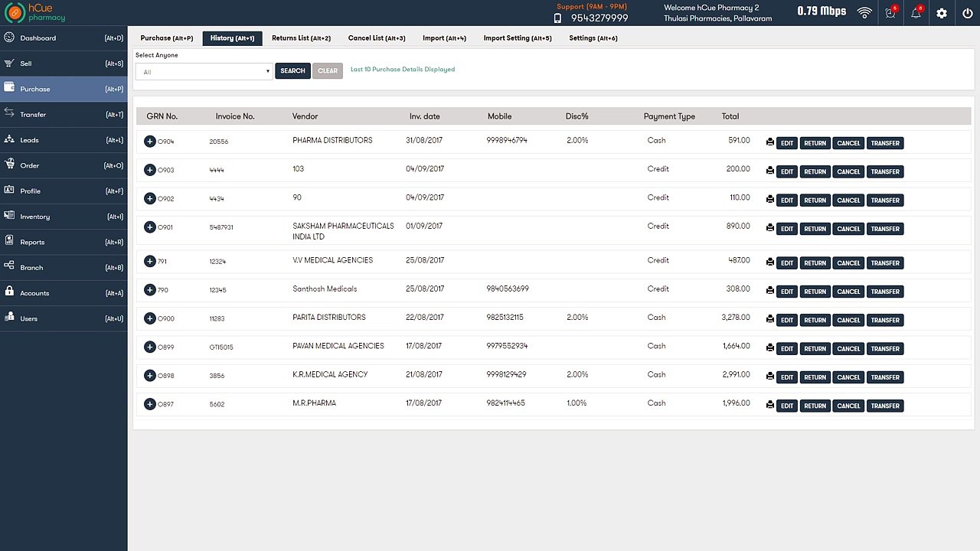Open Cancel List tab
The height and width of the screenshot is (551, 980).
[x=377, y=38]
